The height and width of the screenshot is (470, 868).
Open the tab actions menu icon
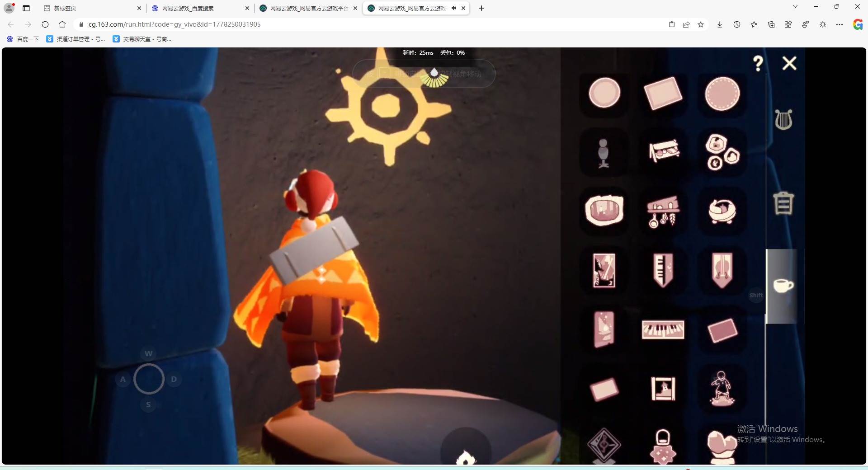[26, 8]
